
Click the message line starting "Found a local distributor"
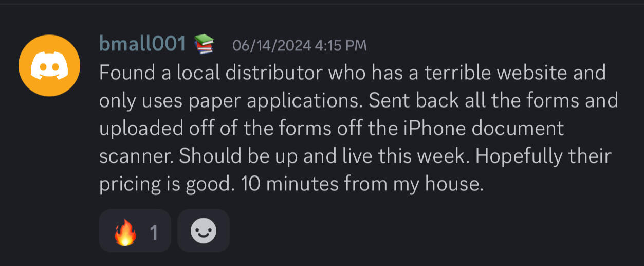click(353, 73)
